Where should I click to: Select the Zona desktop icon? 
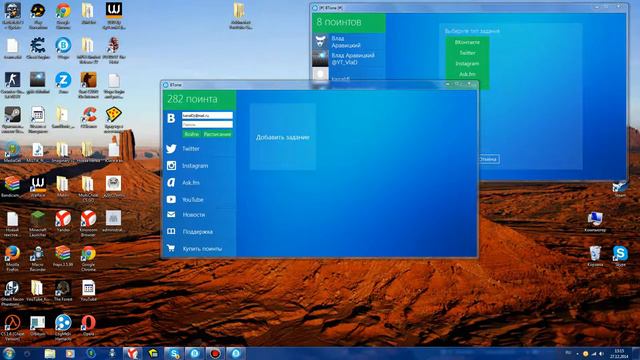tap(63, 83)
